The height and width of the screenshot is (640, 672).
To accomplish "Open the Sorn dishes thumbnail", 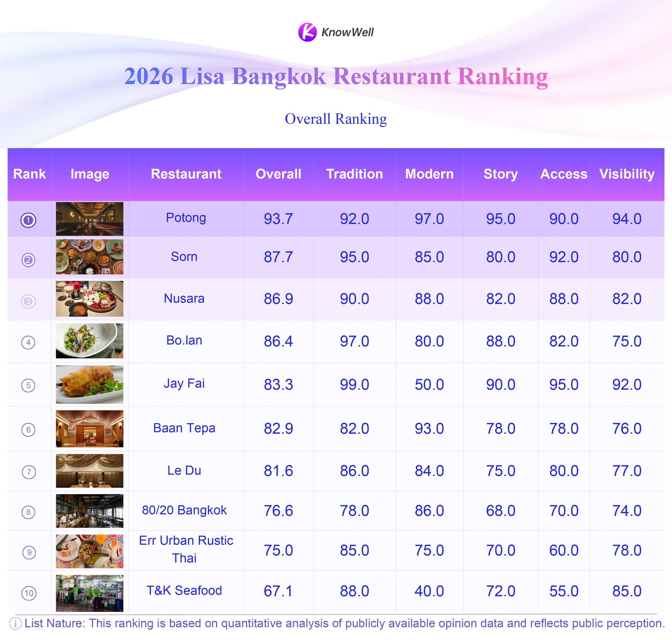I will [89, 257].
